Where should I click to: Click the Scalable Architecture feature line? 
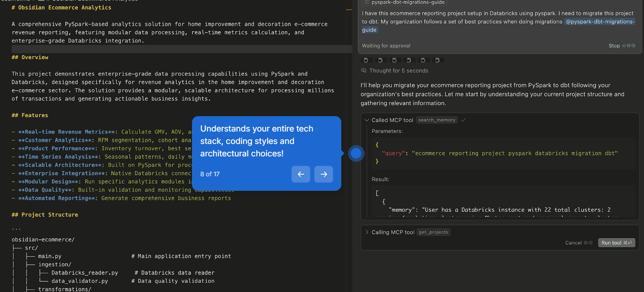102,165
